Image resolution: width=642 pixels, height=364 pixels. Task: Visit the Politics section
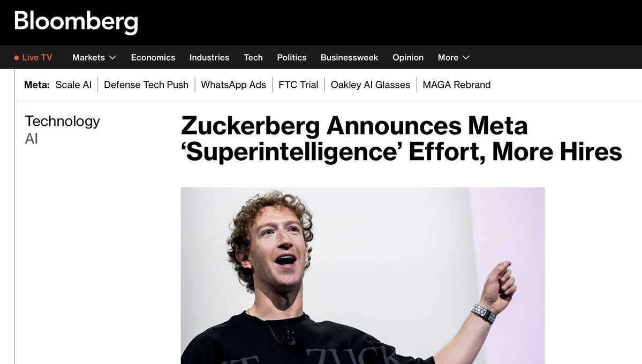click(x=291, y=57)
